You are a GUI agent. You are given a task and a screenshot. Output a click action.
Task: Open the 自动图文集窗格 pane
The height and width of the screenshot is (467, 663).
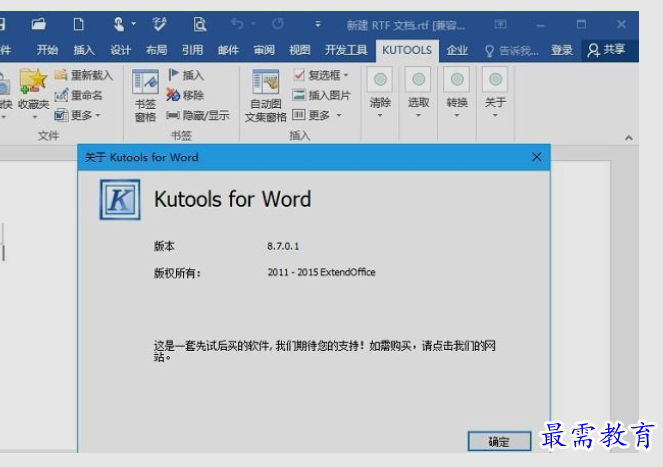pyautogui.click(x=266, y=96)
